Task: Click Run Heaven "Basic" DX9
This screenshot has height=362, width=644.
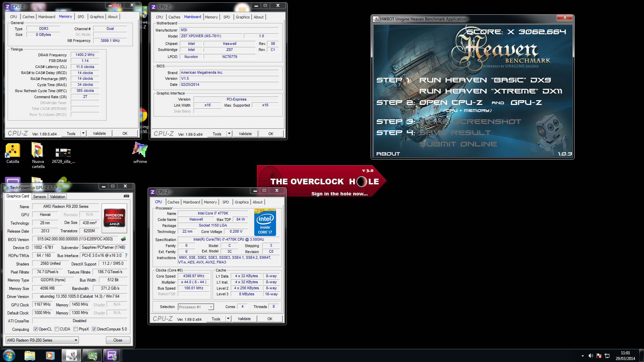Action: [485, 80]
